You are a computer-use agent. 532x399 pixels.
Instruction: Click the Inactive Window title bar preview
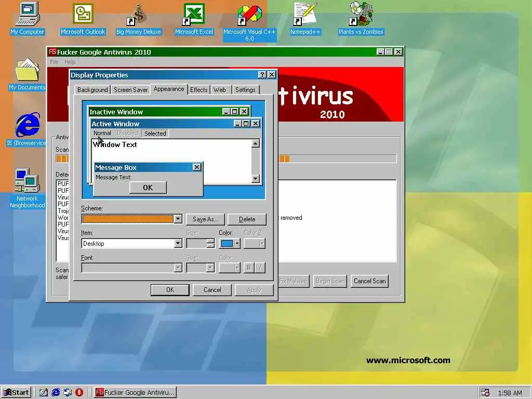(169, 112)
